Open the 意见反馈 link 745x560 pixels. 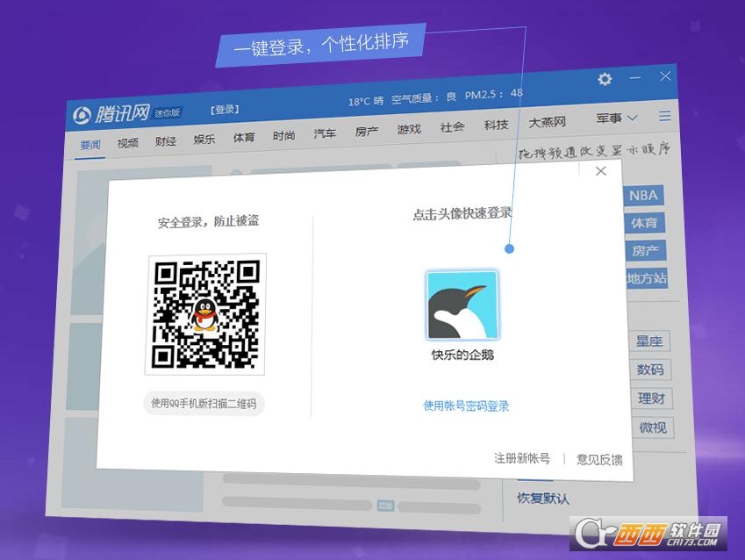tap(599, 460)
